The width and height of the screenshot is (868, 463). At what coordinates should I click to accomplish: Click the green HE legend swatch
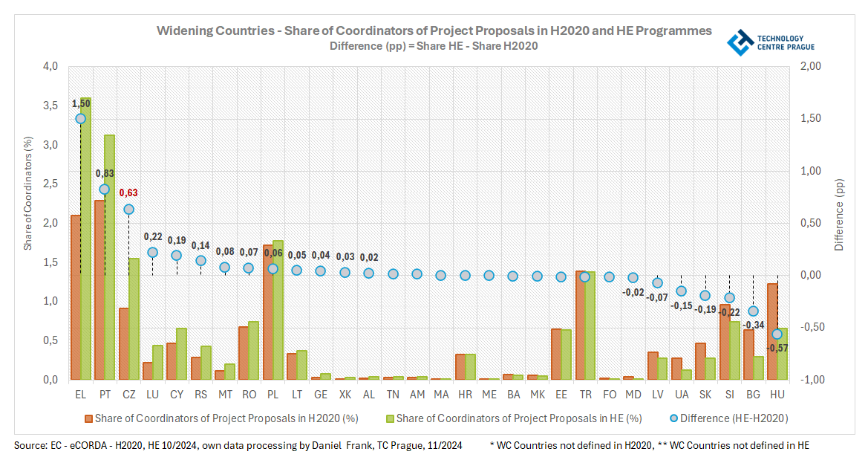[388, 418]
